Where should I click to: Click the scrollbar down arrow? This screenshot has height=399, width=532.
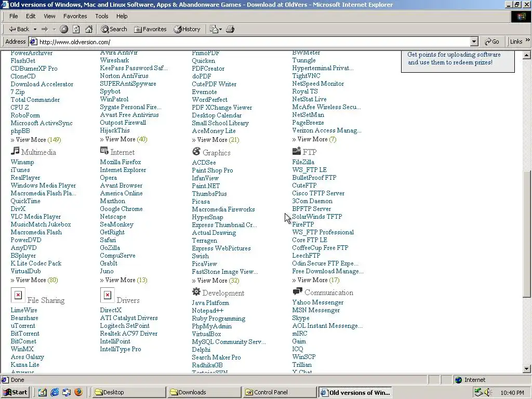click(527, 369)
